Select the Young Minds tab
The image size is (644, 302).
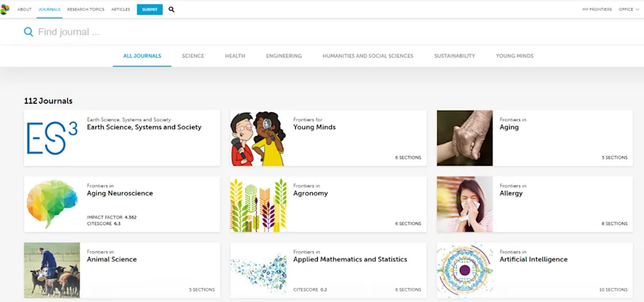(x=515, y=56)
